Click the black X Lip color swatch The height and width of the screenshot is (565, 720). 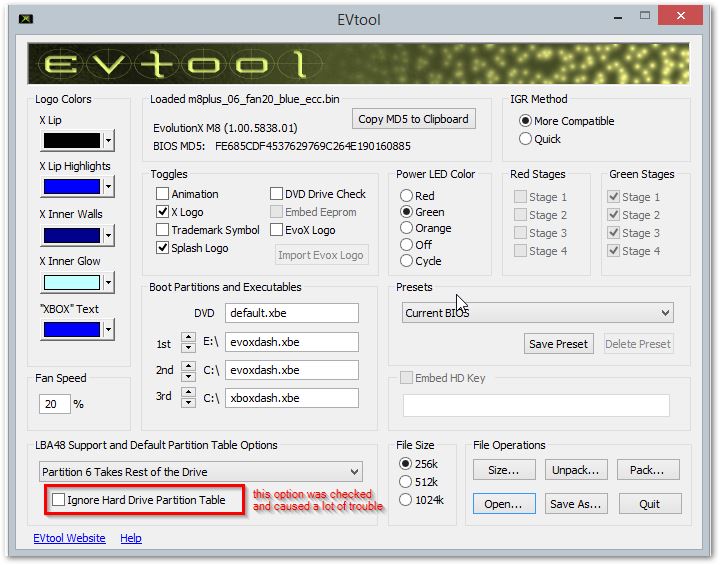(x=72, y=140)
